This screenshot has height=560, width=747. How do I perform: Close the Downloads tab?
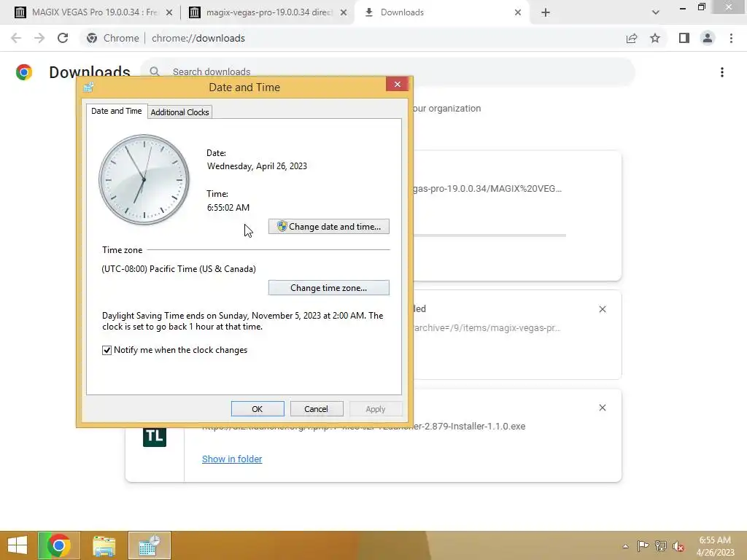coord(518,12)
